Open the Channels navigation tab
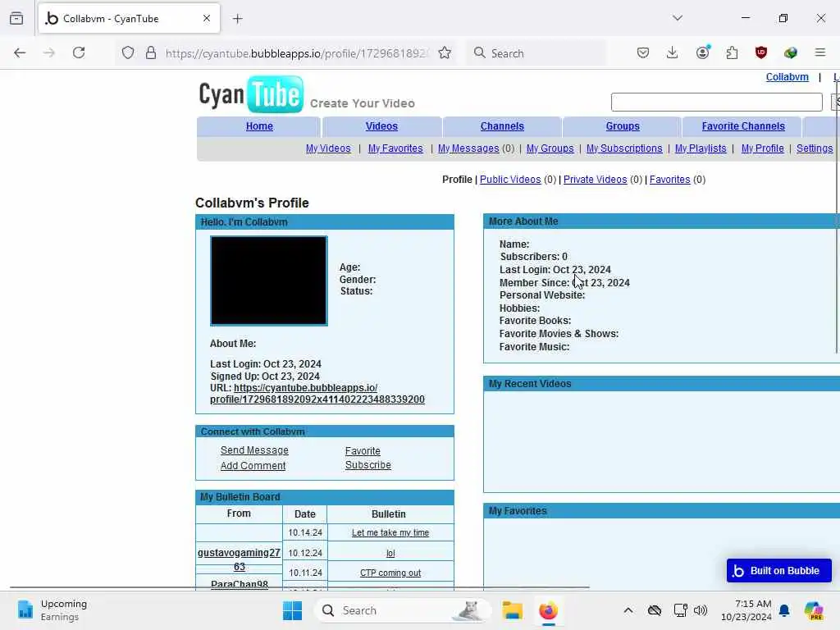The height and width of the screenshot is (630, 840). (x=502, y=126)
